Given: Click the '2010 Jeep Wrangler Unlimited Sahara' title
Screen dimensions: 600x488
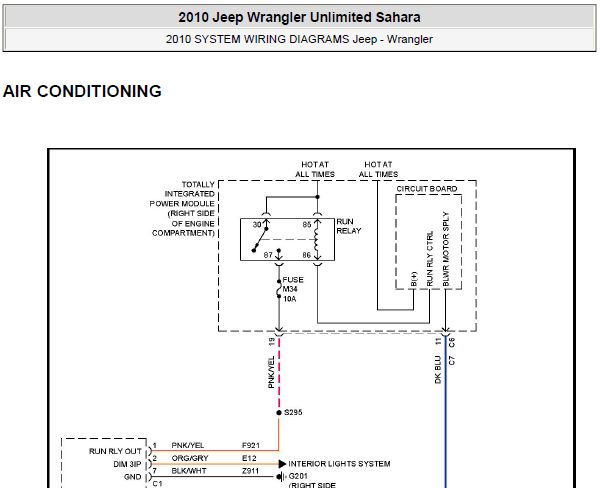Looking at the screenshot, I should pyautogui.click(x=299, y=17).
